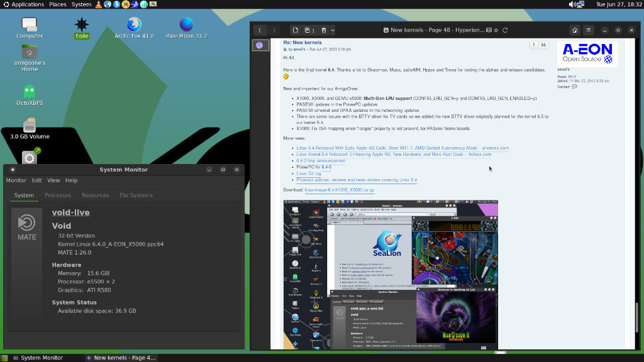Viewport: 644px width, 362px height.
Task: Open the Places menu in the top panel
Action: pyautogui.click(x=57, y=4)
